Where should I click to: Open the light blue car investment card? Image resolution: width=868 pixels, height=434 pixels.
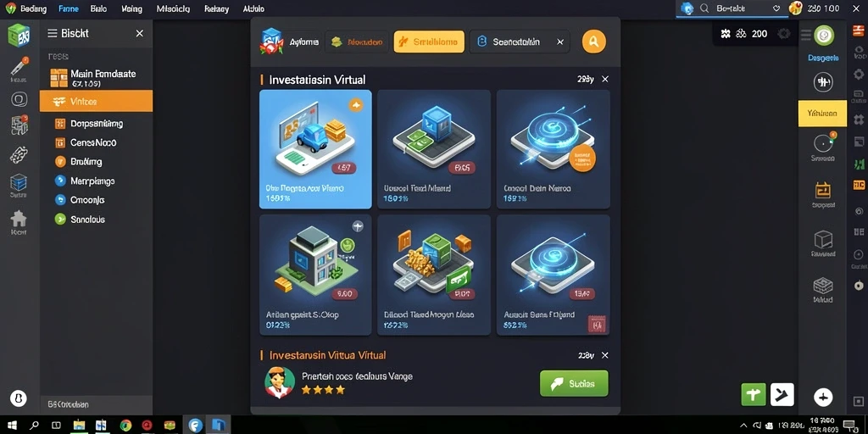click(x=315, y=149)
